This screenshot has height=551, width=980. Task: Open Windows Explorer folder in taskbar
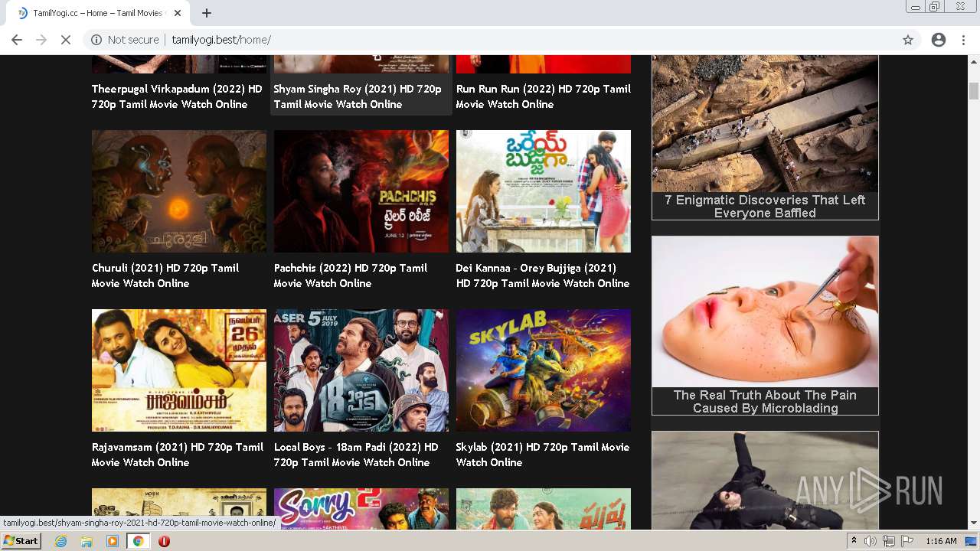pos(87,541)
